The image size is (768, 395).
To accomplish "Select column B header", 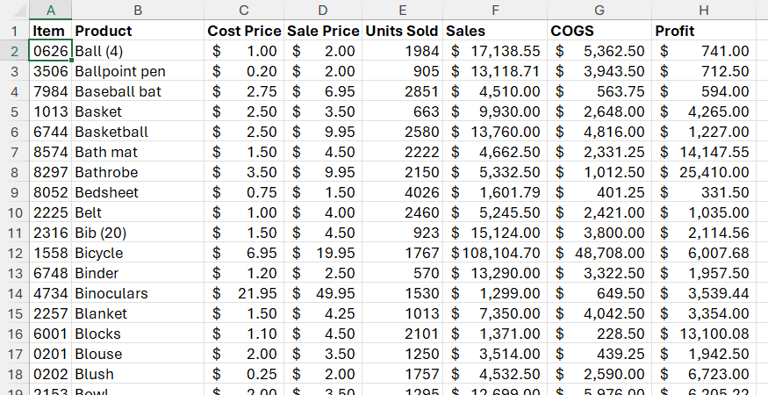I will [x=138, y=10].
